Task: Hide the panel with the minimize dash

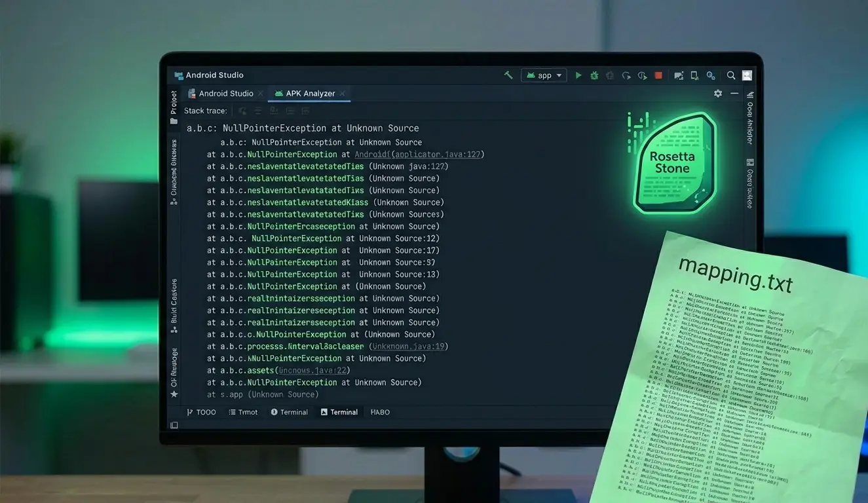Action: pos(734,94)
